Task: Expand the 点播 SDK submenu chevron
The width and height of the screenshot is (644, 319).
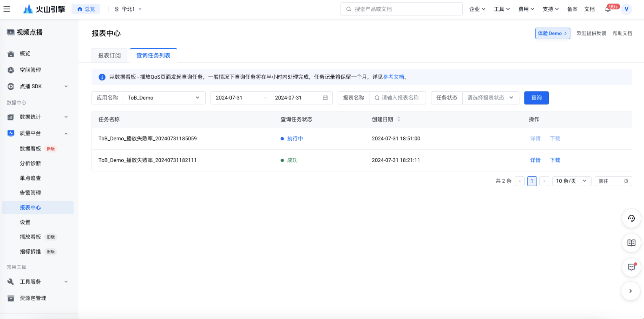Action: click(x=66, y=86)
